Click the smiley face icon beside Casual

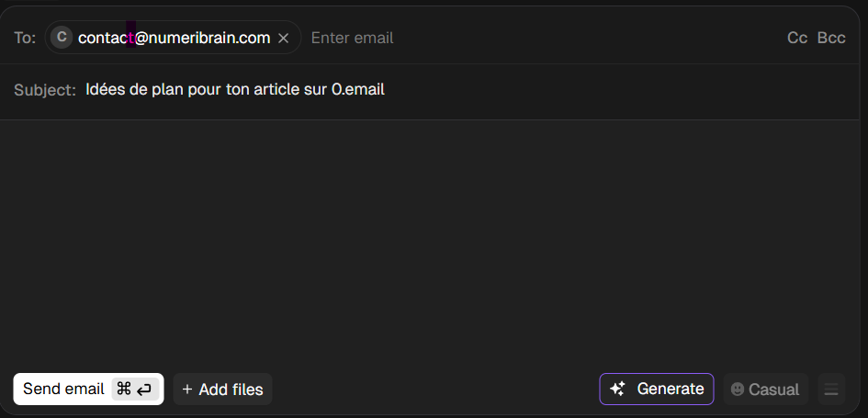tap(738, 390)
